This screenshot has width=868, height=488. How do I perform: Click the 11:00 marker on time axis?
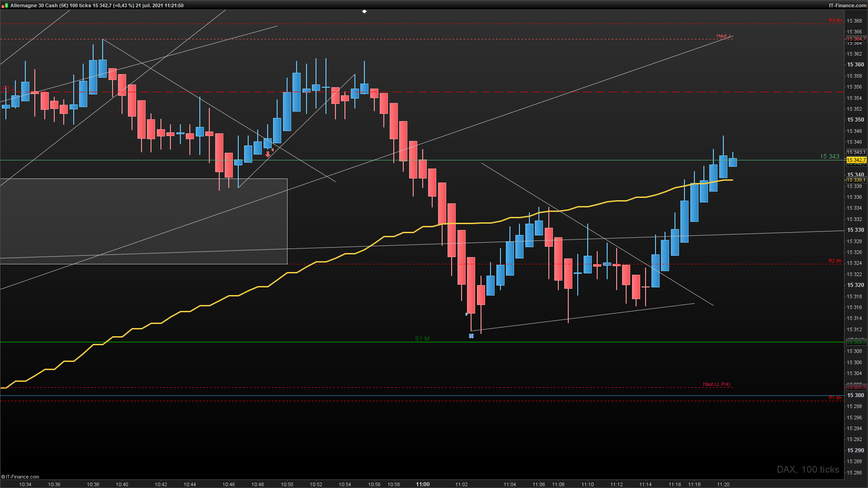[x=423, y=484]
